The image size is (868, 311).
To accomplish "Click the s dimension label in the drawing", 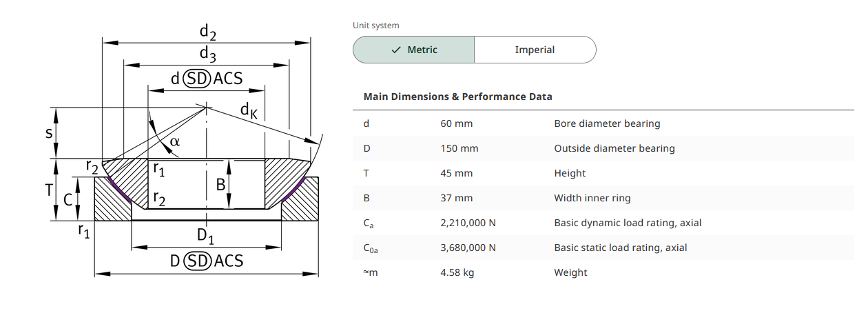I will coord(49,132).
